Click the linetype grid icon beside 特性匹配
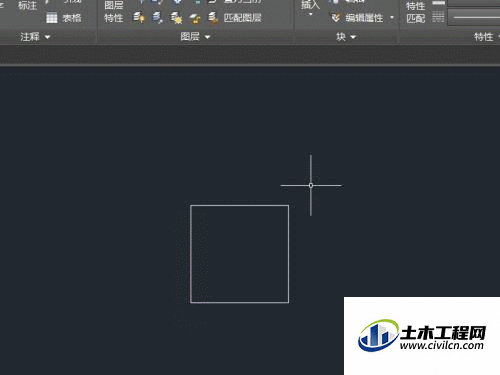 coord(438,17)
